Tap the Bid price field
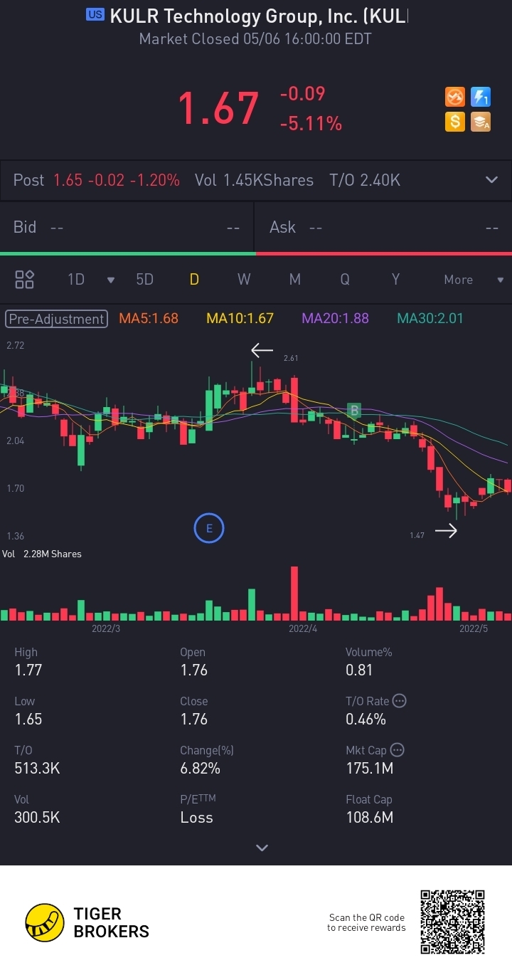Screen dimensions: 512x980 (127, 227)
